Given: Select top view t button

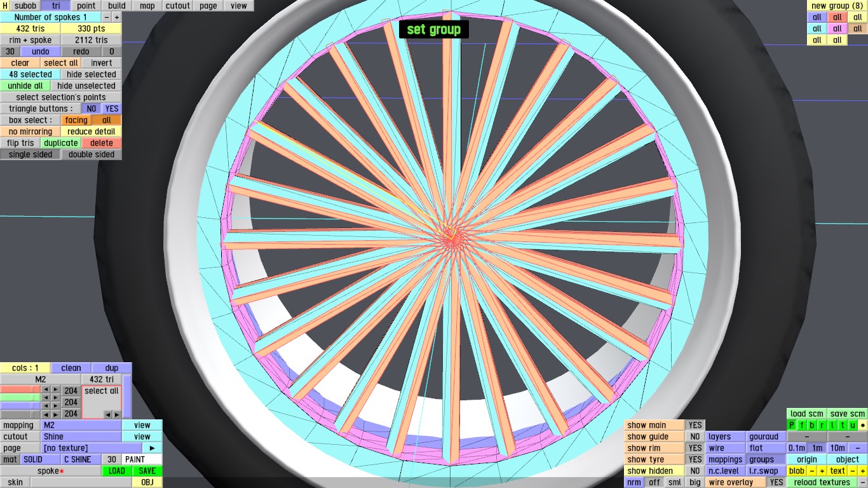Looking at the screenshot, I should tap(843, 425).
